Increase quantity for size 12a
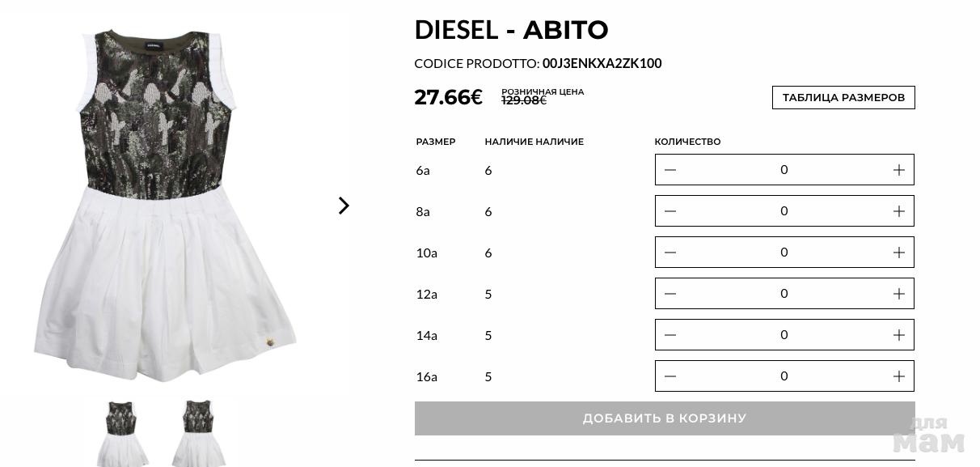Image resolution: width=980 pixels, height=467 pixels. point(898,294)
